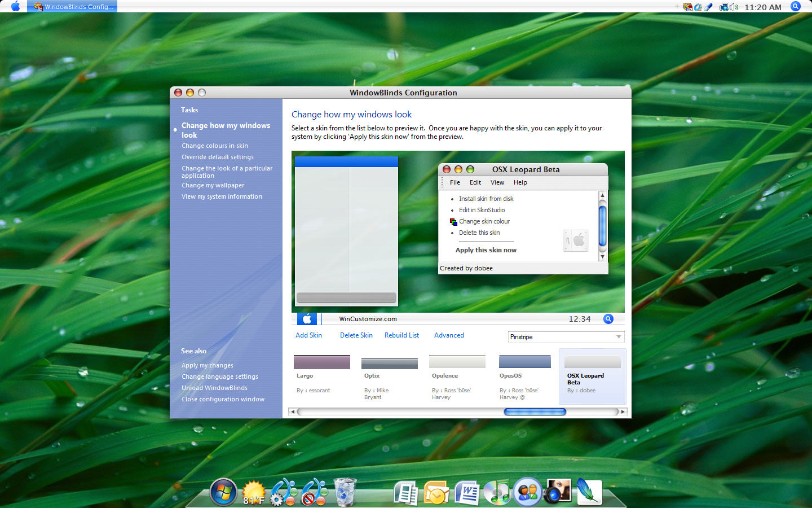Click Apply this skin now
The image size is (812, 508).
click(486, 250)
